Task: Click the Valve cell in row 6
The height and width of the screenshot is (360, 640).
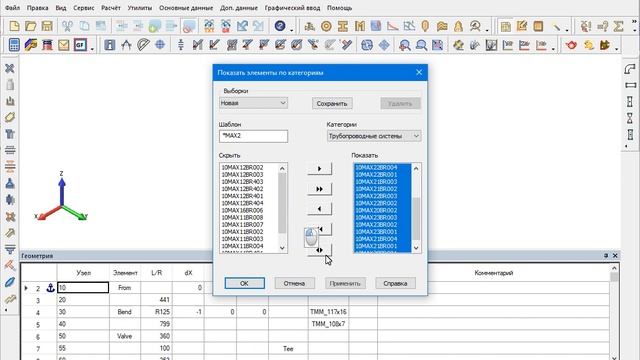Action: 124,336
